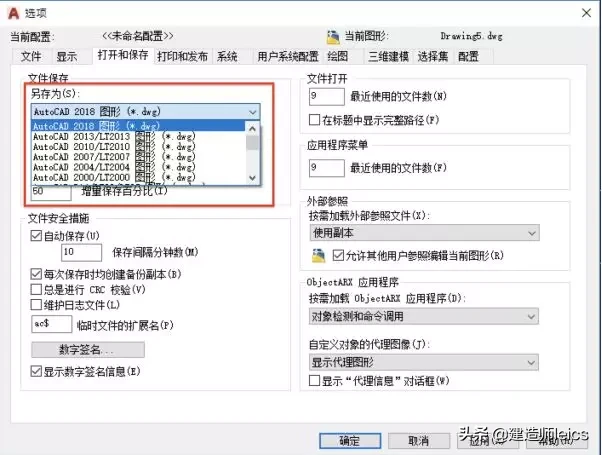This screenshot has width=602, height=455.
Task: Close the 选项 dialog window
Action: (x=586, y=13)
